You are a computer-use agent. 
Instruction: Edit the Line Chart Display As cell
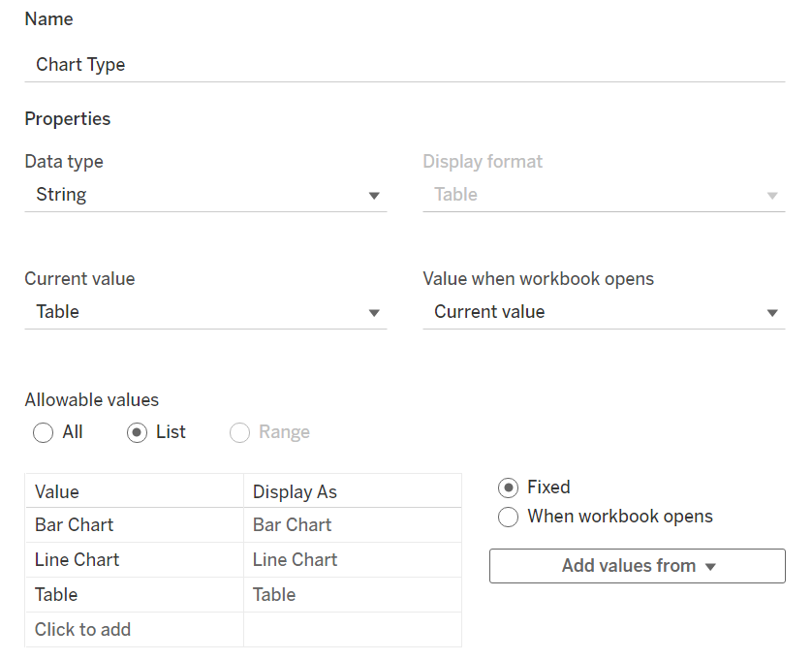(352, 560)
